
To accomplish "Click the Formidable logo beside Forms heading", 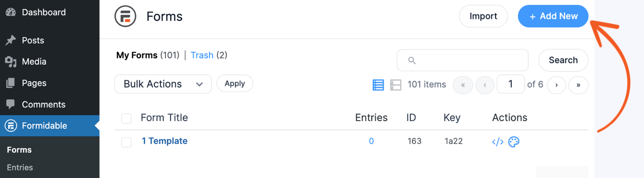I will point(125,16).
